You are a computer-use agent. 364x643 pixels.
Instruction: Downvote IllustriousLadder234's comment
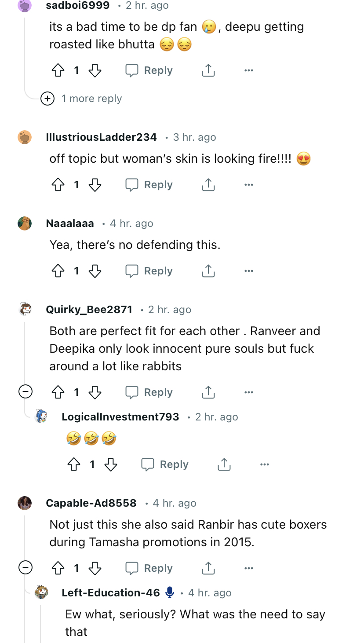click(95, 185)
